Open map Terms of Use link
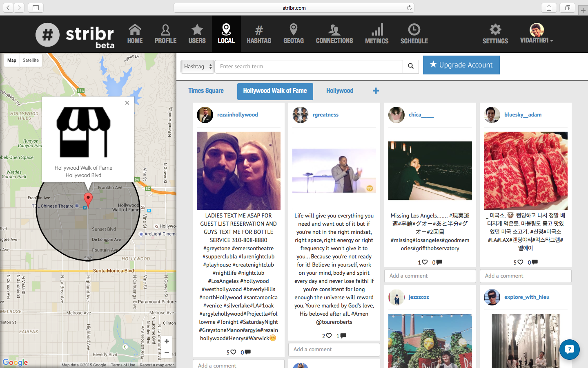 (x=123, y=365)
